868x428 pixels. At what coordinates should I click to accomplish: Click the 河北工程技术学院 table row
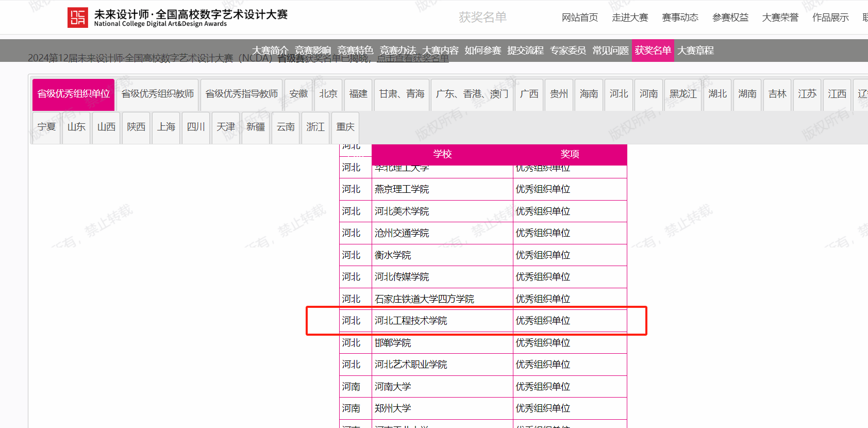pyautogui.click(x=411, y=321)
